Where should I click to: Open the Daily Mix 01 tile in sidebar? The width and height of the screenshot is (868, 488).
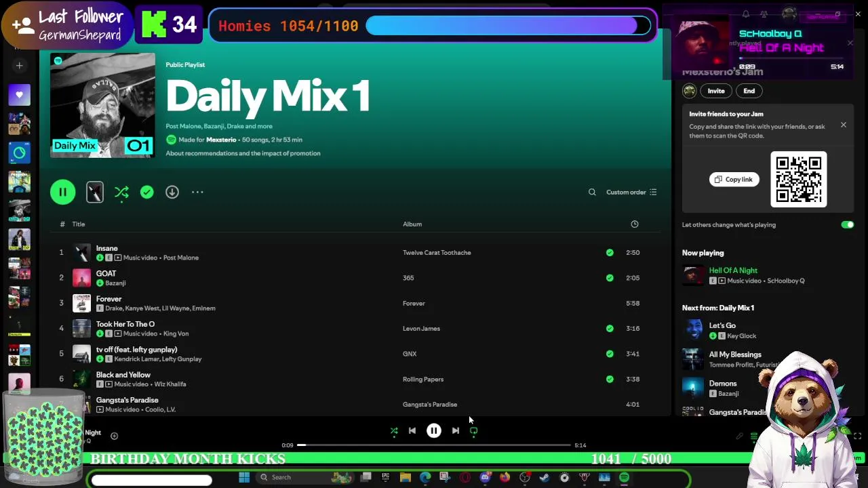click(20, 212)
